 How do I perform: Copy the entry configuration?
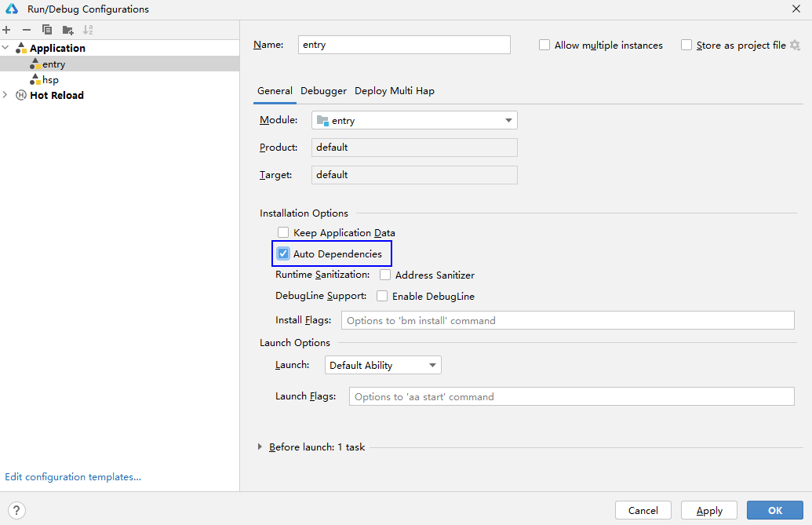(x=46, y=30)
